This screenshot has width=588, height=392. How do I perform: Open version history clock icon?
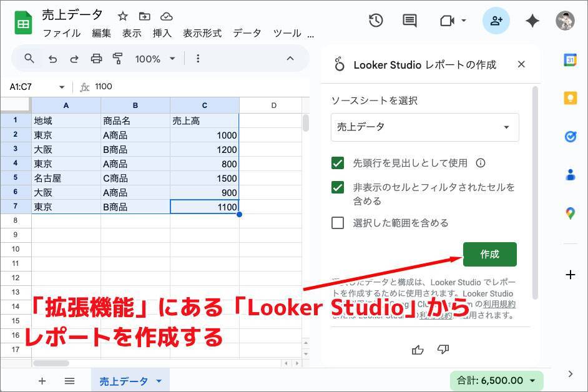click(376, 21)
